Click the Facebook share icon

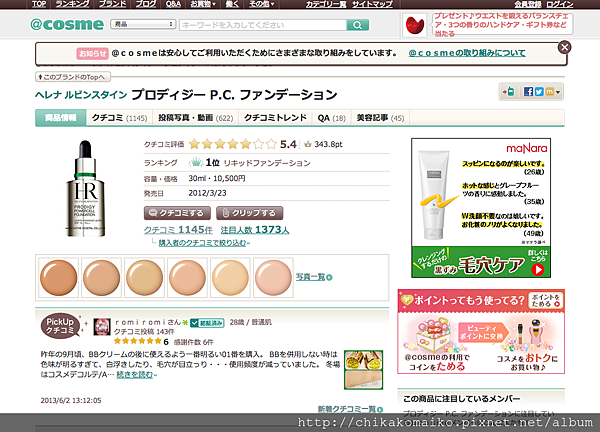pyautogui.click(x=528, y=92)
